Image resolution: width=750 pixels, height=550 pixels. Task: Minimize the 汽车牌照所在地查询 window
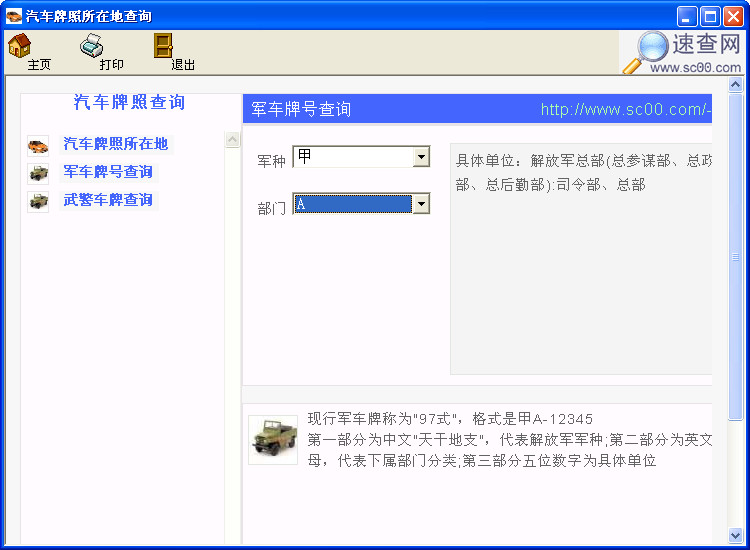(687, 17)
